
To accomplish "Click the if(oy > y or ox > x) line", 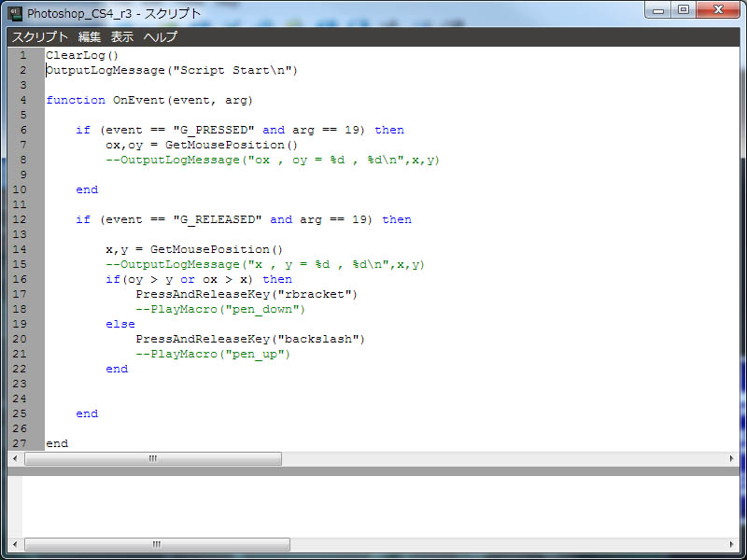I will (x=199, y=279).
